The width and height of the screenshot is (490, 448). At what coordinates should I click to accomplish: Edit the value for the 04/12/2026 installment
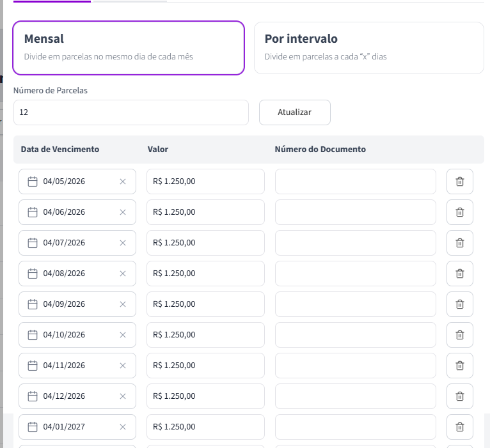[x=205, y=396]
